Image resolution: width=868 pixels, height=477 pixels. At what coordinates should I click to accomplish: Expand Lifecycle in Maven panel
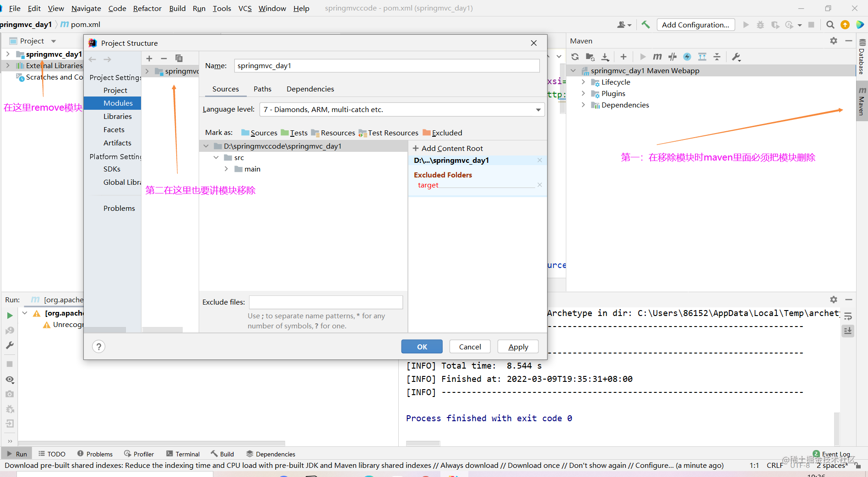(583, 82)
